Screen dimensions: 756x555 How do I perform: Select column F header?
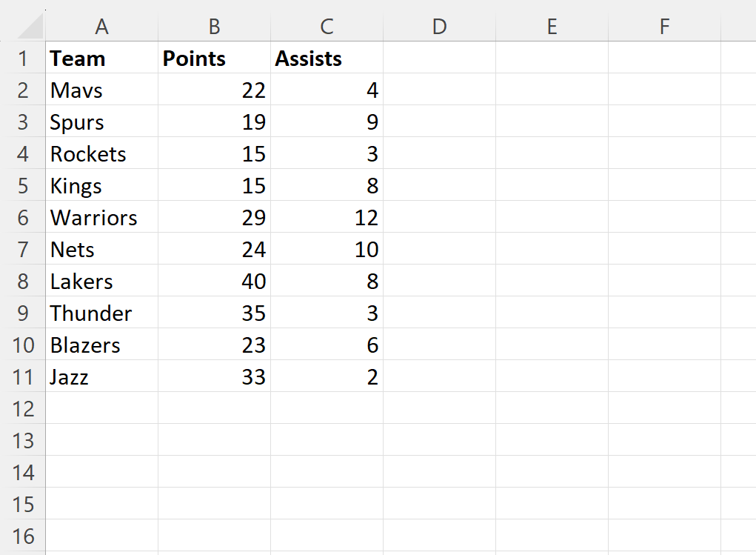pos(664,27)
